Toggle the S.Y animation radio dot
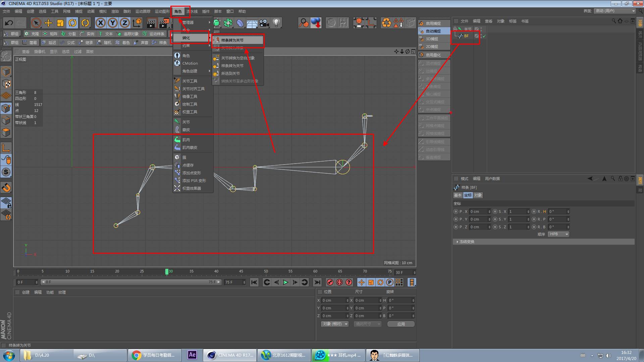 (495, 219)
